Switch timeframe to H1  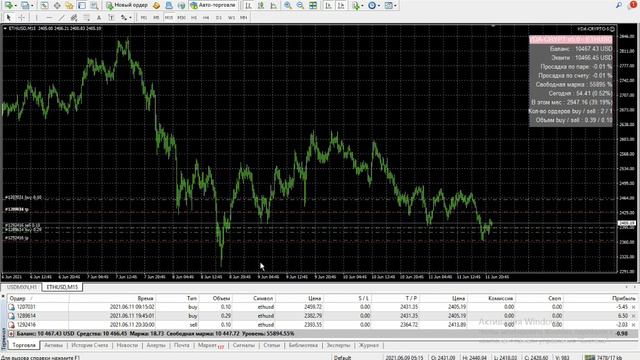pyautogui.click(x=194, y=18)
